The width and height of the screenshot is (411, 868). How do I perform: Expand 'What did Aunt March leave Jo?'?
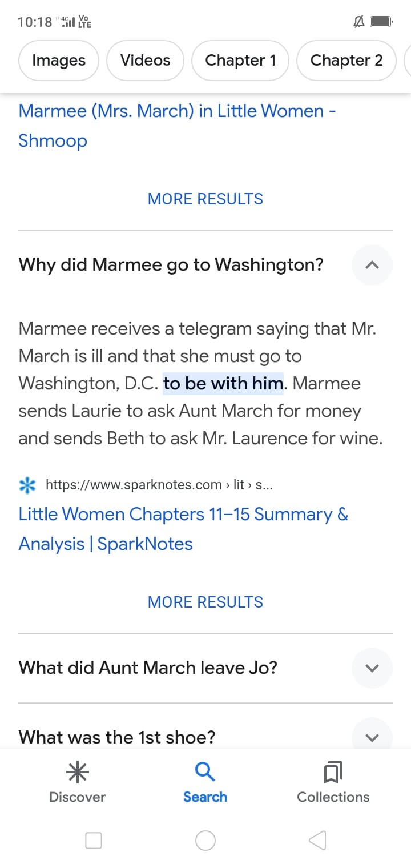pyautogui.click(x=372, y=668)
